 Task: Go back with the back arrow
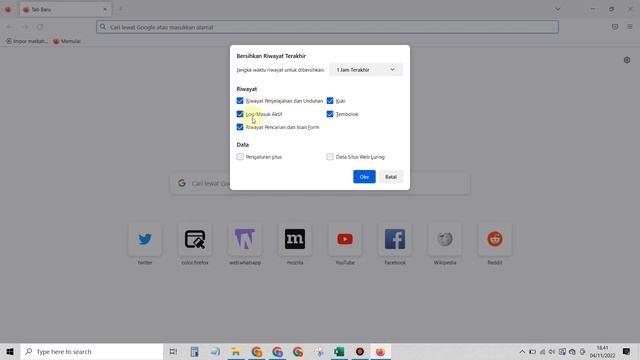click(x=9, y=27)
